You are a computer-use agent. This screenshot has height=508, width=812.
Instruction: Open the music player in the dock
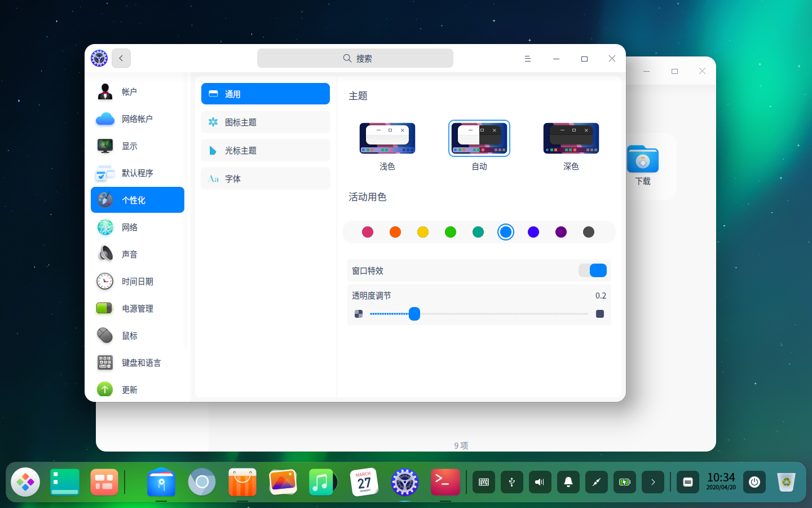point(323,482)
